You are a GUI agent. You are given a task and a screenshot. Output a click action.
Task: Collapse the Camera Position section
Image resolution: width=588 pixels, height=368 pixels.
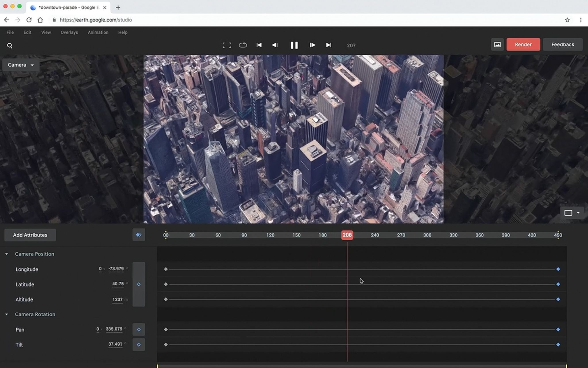(7, 254)
